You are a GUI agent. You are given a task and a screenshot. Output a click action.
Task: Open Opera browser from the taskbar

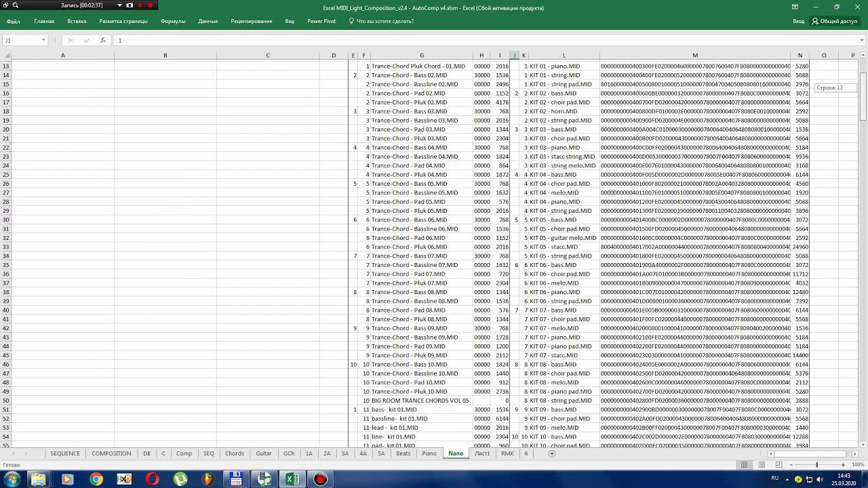[x=152, y=479]
